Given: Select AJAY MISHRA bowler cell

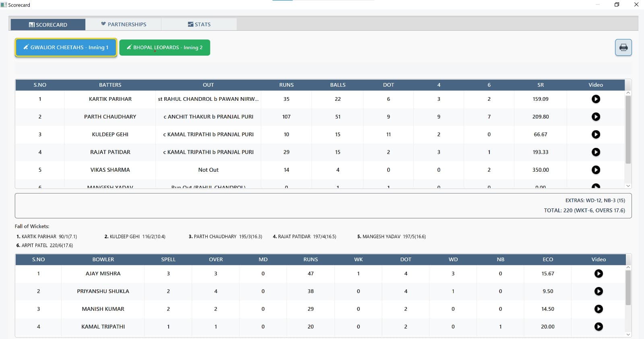Looking at the screenshot, I should [103, 273].
